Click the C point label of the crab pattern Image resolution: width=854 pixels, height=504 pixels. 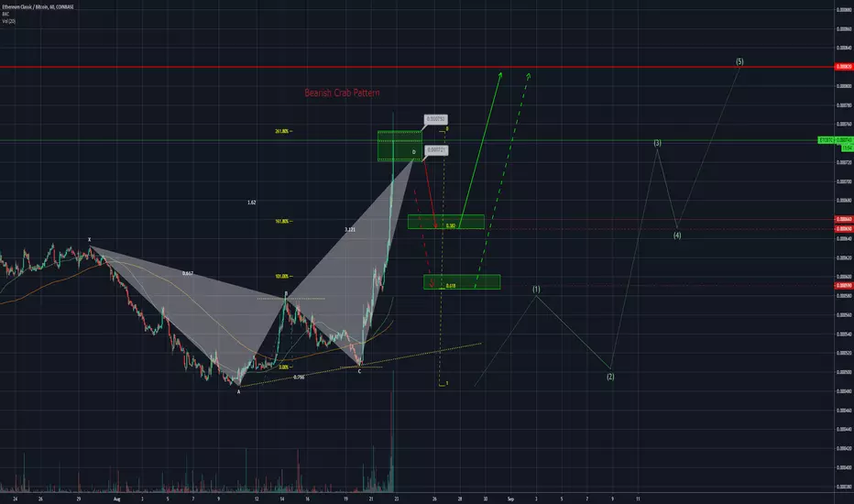coord(359,371)
